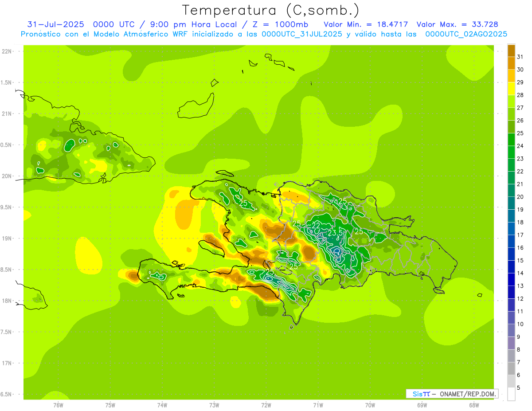
Task: Click the '25' label on the color legend
Action: [x=520, y=133]
